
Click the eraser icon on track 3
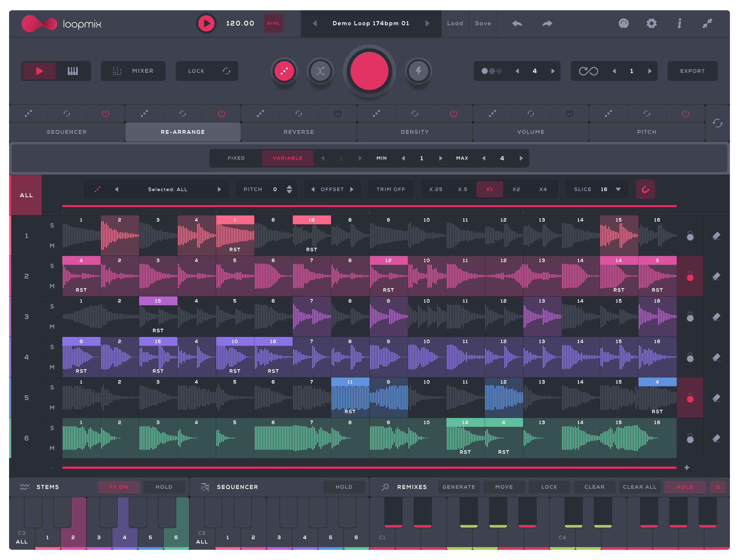click(x=716, y=317)
